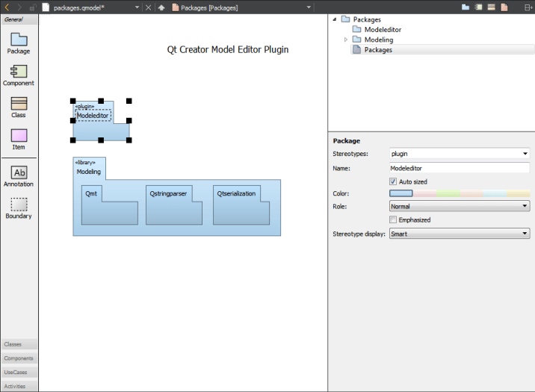Click the blue package toolbar icon
Image resolution: width=535 pixels, height=392 pixels.
coord(466,7)
